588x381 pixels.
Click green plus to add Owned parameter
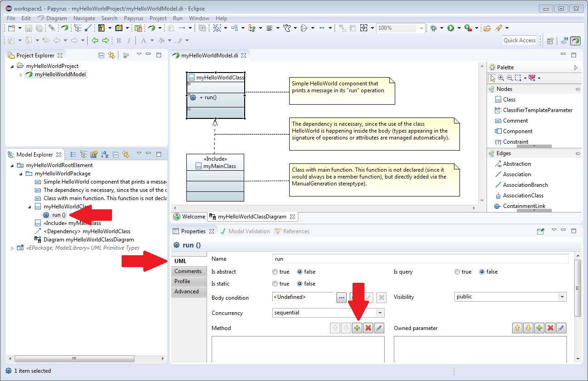(539, 328)
